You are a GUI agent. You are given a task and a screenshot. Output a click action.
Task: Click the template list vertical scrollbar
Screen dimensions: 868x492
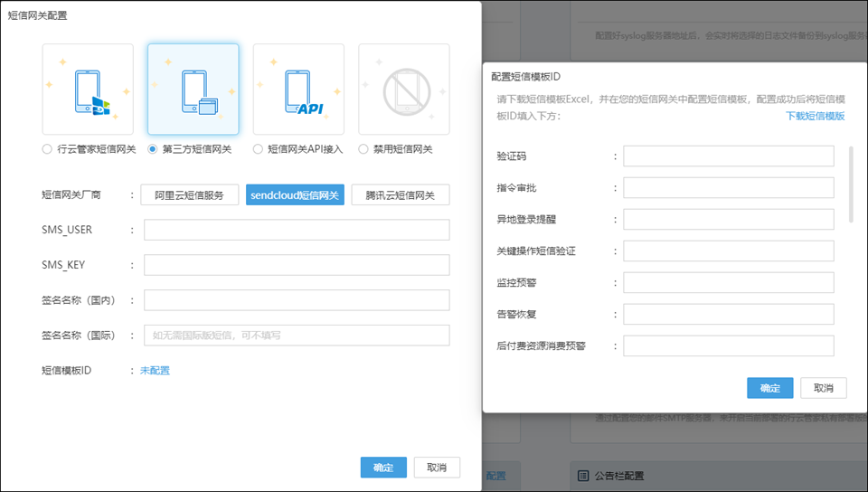tap(850, 184)
